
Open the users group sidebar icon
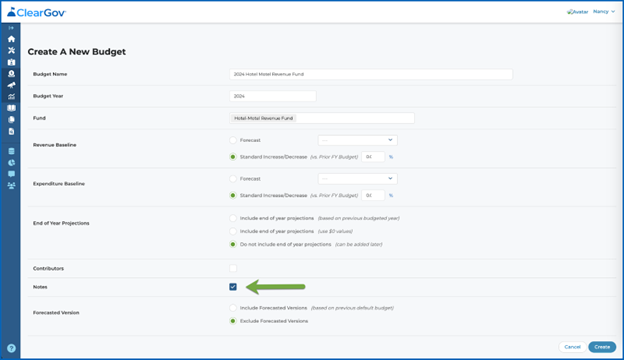(11, 186)
